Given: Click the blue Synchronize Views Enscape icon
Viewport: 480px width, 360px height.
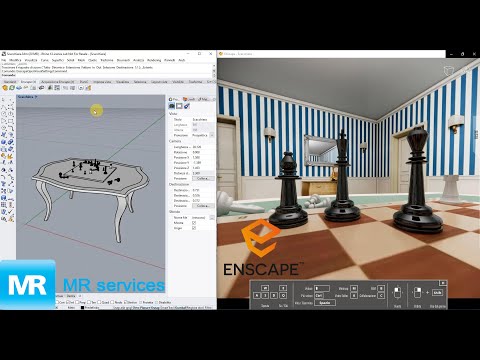Looking at the screenshot, I should pyautogui.click(x=19, y=88).
